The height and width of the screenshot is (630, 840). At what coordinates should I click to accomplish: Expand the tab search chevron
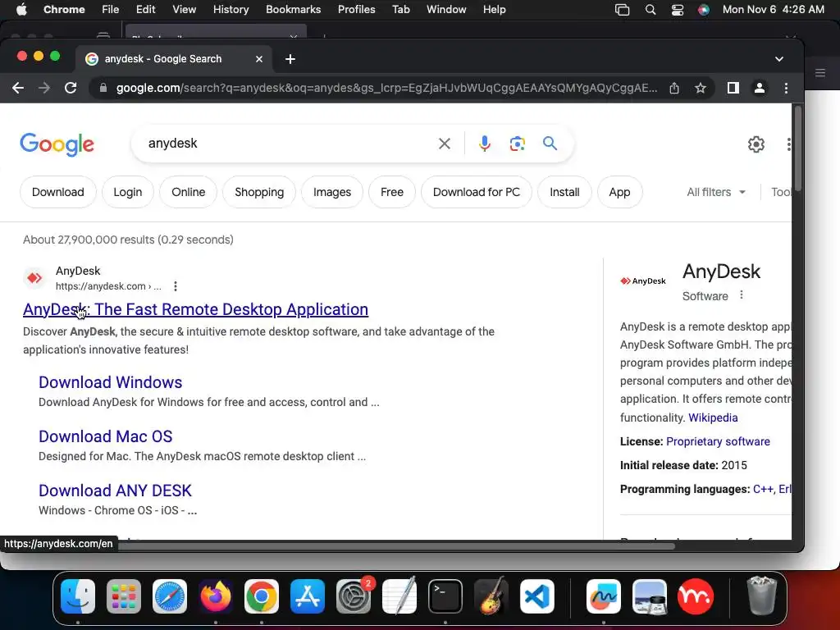pos(779,59)
